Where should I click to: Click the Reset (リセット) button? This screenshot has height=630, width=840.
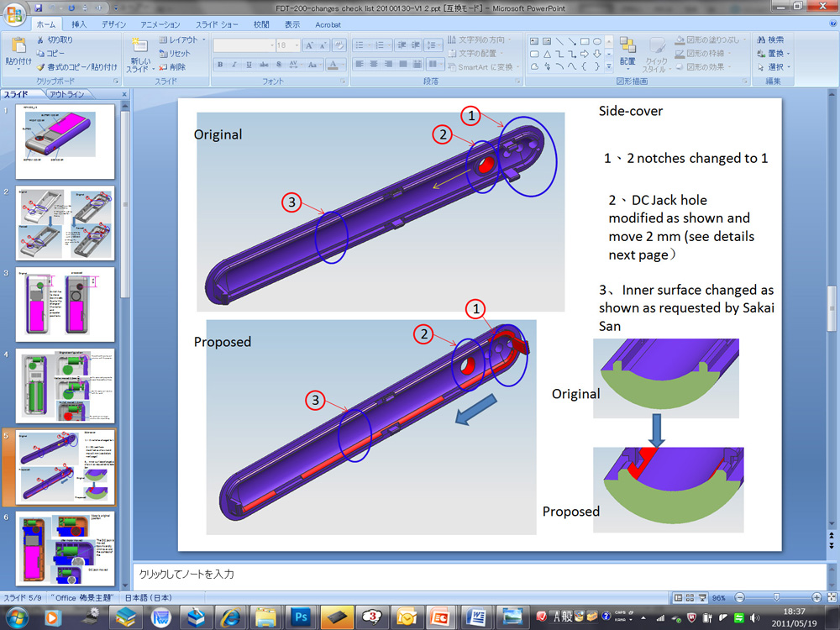tap(176, 53)
